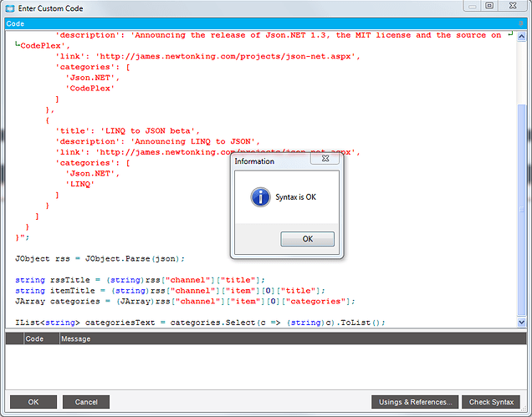Click the json-net.aspx link line under 'CodePlex',
532x417 pixels.
point(207,56)
